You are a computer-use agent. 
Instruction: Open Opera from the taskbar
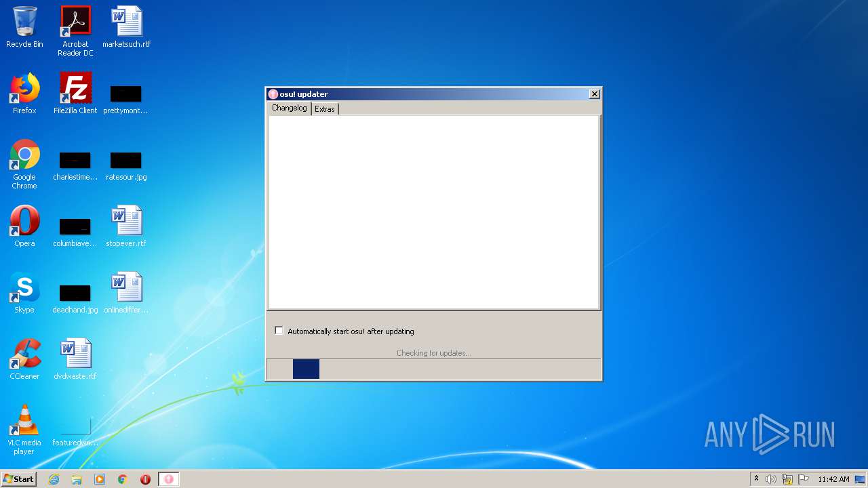pos(145,479)
